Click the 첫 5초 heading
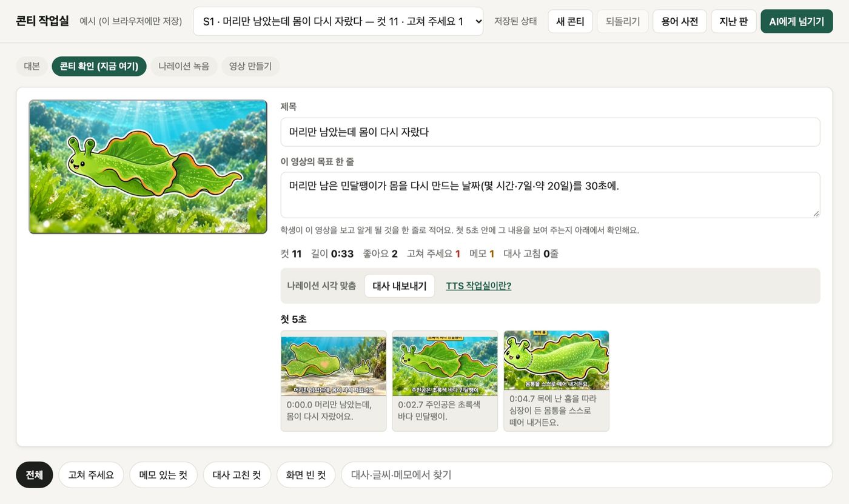This screenshot has height=504, width=849. [x=294, y=319]
